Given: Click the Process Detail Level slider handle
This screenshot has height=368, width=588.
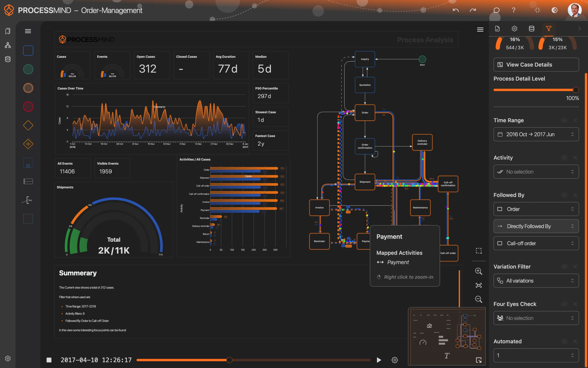Looking at the screenshot, I should [x=576, y=90].
